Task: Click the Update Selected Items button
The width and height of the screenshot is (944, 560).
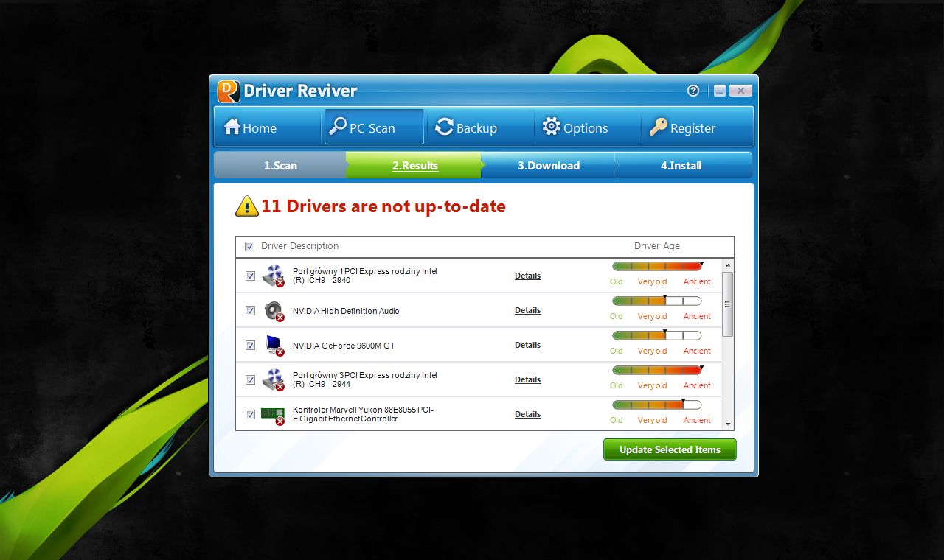Action: [670, 449]
